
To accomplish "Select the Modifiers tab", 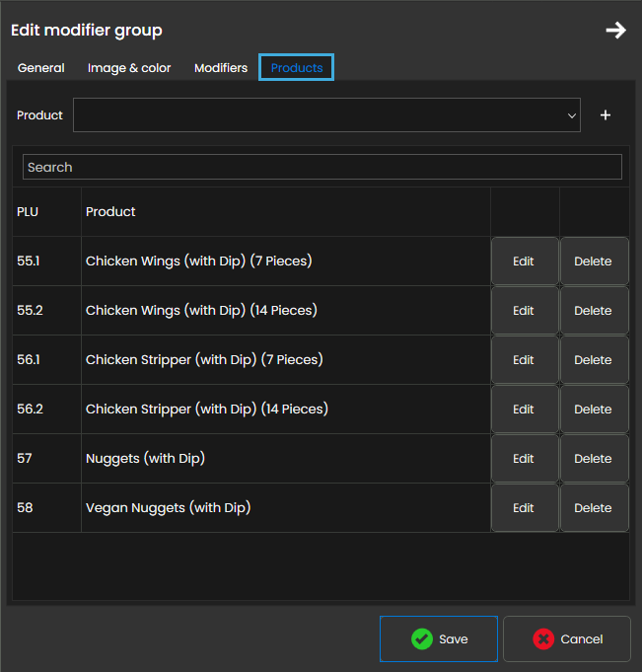I will [221, 68].
